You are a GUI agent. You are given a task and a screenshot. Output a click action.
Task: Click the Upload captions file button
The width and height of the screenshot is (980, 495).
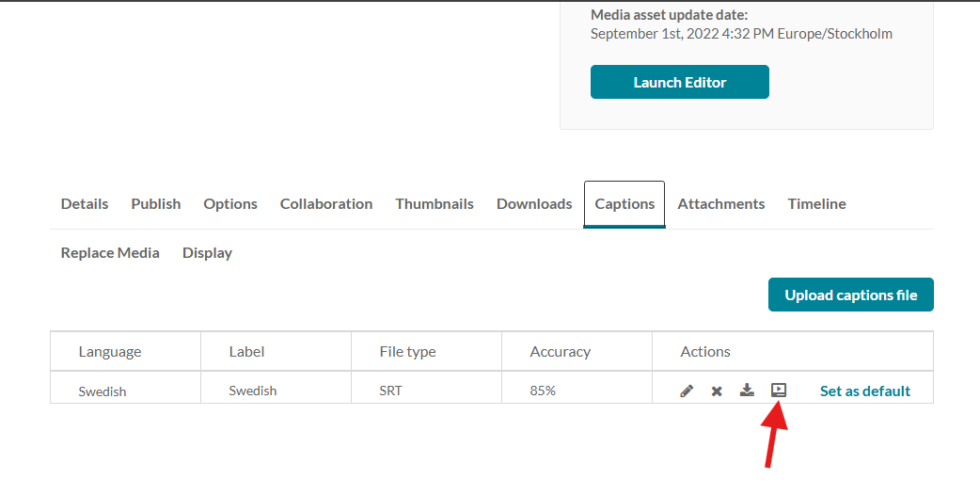(x=850, y=295)
